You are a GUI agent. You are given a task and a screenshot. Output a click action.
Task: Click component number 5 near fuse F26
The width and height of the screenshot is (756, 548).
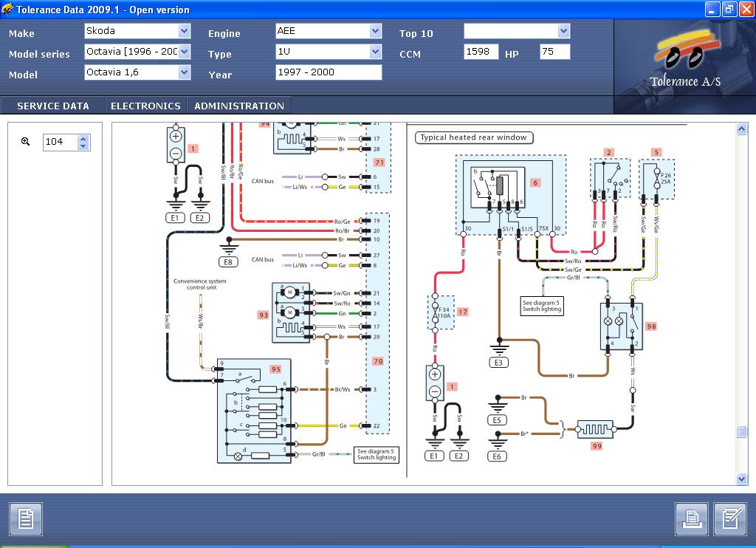[656, 152]
